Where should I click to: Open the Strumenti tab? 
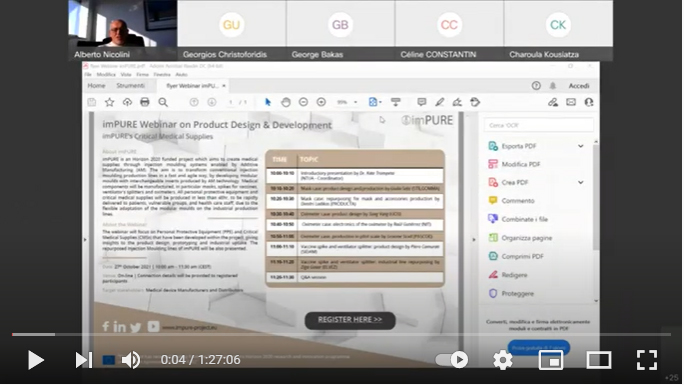[130, 85]
